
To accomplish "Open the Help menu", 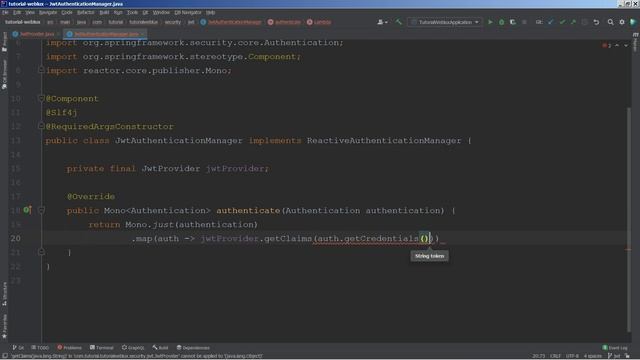I will (211, 13).
